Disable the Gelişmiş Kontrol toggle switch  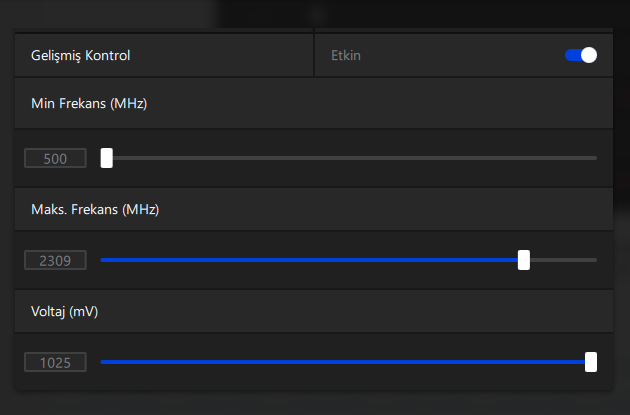point(581,56)
